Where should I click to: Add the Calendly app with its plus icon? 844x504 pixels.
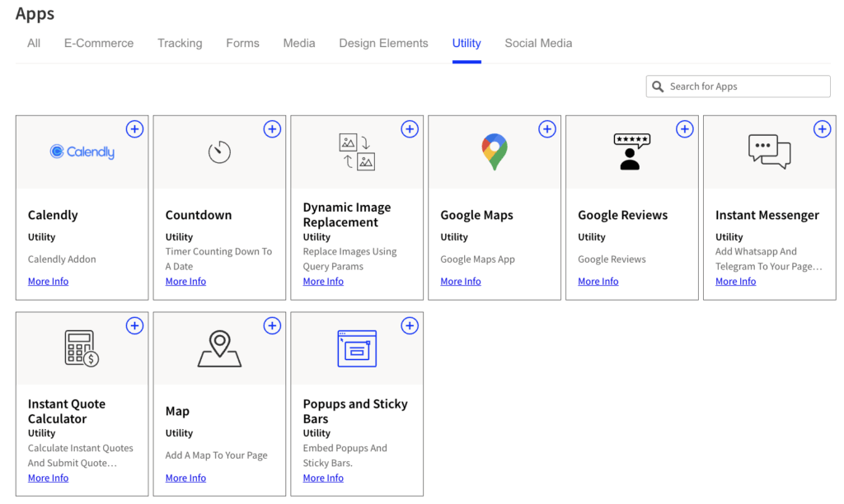[x=134, y=129]
